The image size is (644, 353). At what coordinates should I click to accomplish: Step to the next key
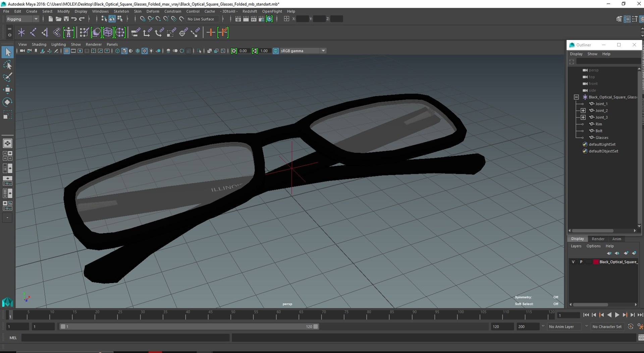(x=625, y=315)
